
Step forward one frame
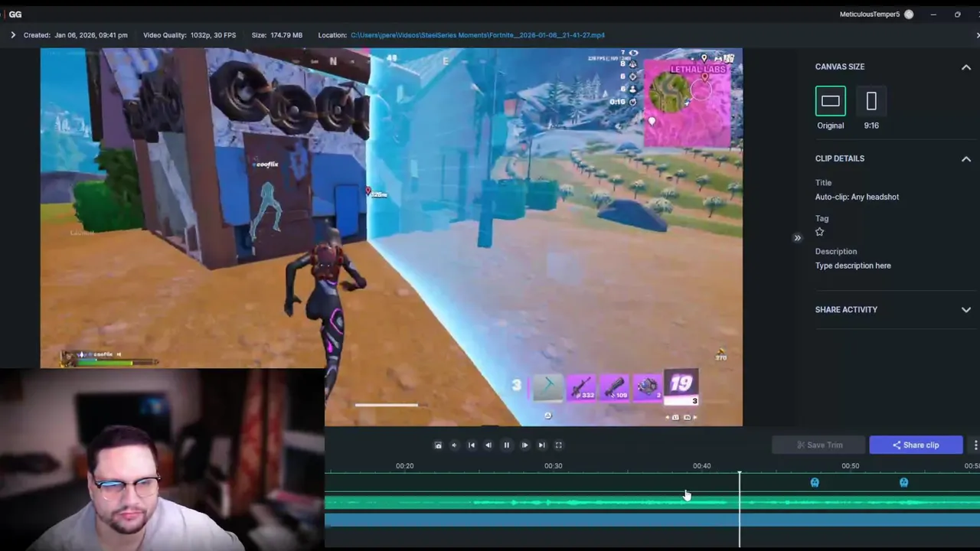click(524, 445)
